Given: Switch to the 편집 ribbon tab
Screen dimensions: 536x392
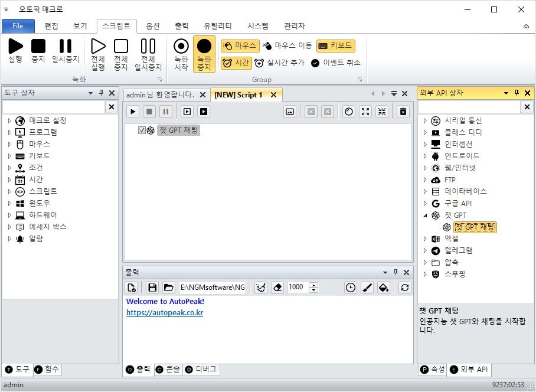Looking at the screenshot, I should click(x=51, y=26).
